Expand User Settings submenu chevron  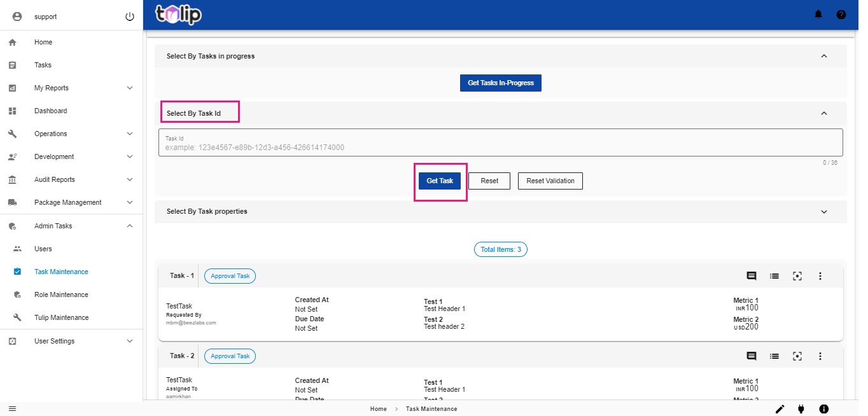point(130,341)
